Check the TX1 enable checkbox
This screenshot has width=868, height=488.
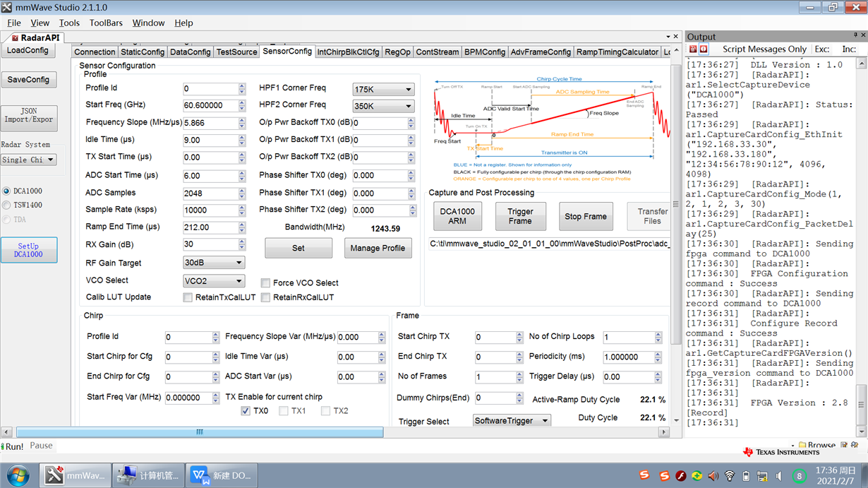tap(284, 410)
